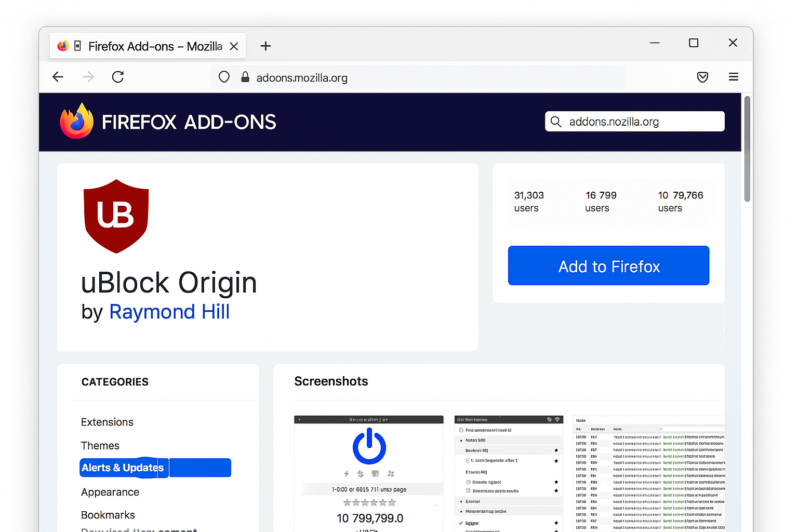This screenshot has width=798, height=532.
Task: Click the uBlock Origin title text
Action: coord(169,283)
